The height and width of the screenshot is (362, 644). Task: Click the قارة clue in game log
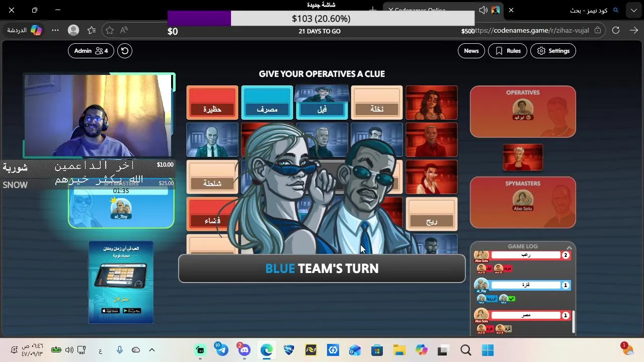(x=526, y=285)
